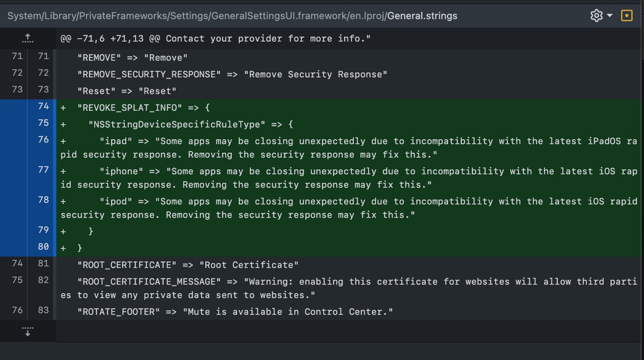This screenshot has width=644, height=360.
Task: Click the REMOVE_SECURITY_RESPONSE line
Action: 224,74
